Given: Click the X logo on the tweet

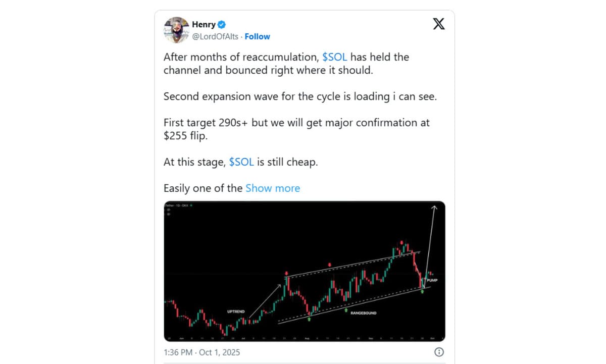Looking at the screenshot, I should click(439, 24).
